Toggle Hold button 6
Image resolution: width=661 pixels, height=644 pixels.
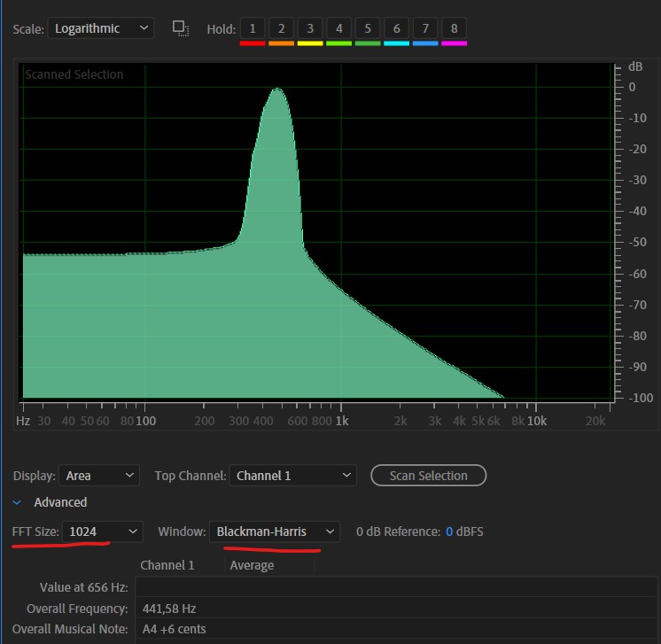[x=396, y=28]
